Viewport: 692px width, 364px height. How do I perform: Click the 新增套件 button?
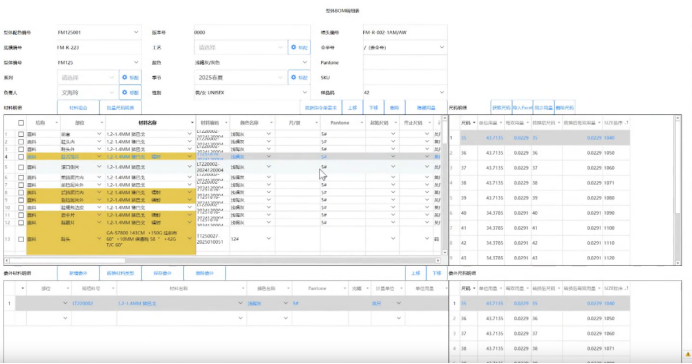tap(78, 274)
